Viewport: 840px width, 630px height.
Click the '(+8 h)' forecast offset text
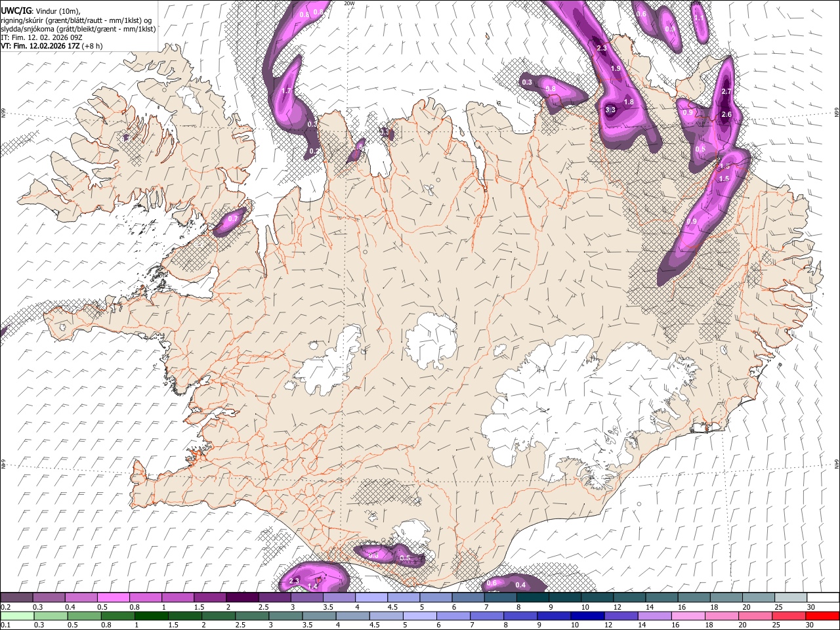pos(94,47)
